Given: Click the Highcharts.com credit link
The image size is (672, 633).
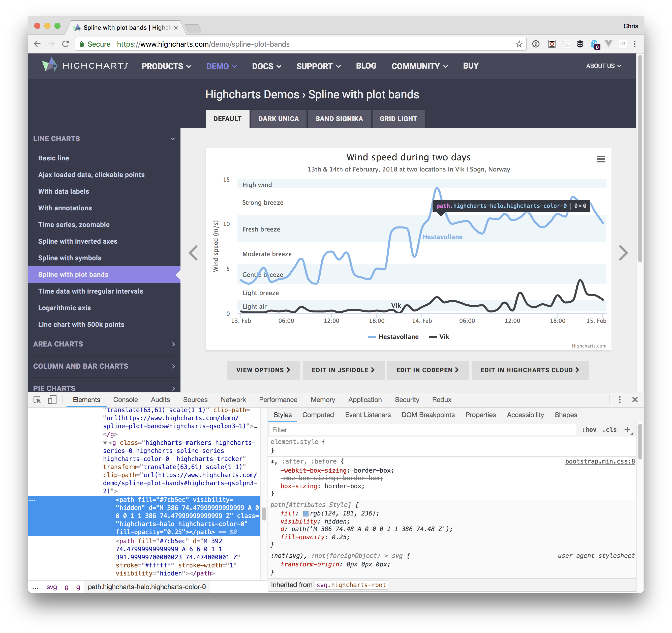Looking at the screenshot, I should coord(589,346).
